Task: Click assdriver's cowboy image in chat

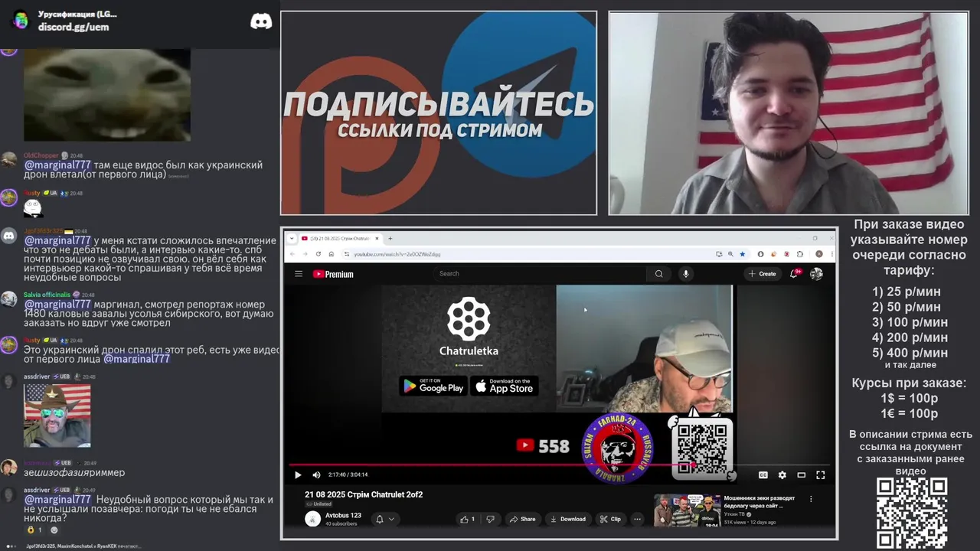Action: (57, 415)
